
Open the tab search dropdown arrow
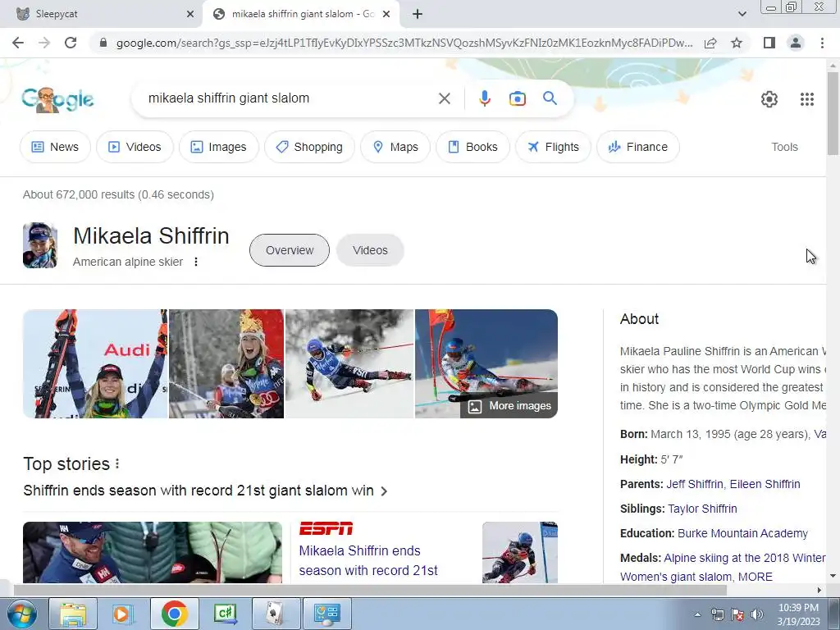742,14
